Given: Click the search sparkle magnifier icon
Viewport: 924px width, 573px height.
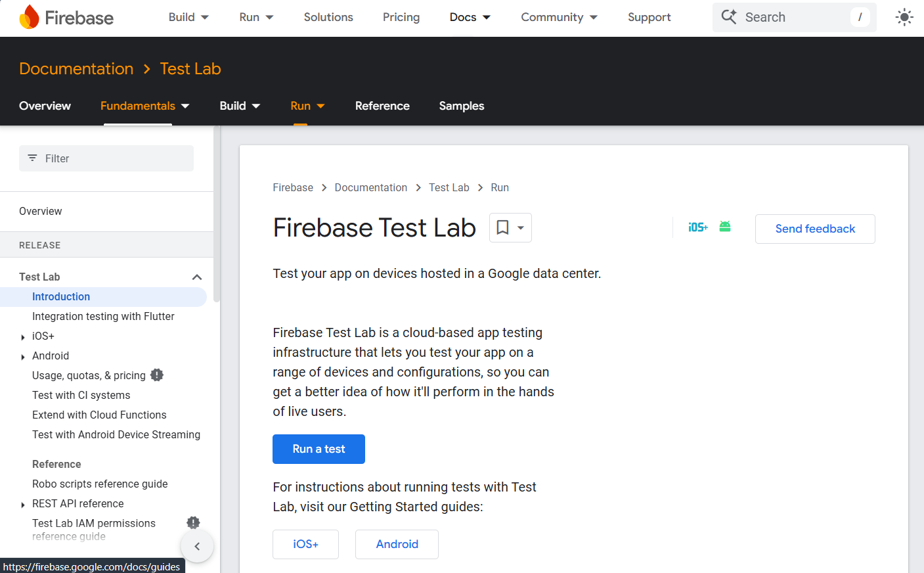Looking at the screenshot, I should point(729,16).
